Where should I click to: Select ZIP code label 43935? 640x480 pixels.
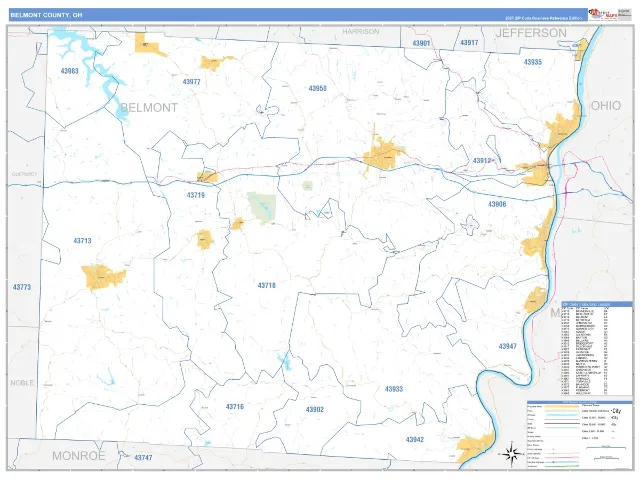[533, 62]
